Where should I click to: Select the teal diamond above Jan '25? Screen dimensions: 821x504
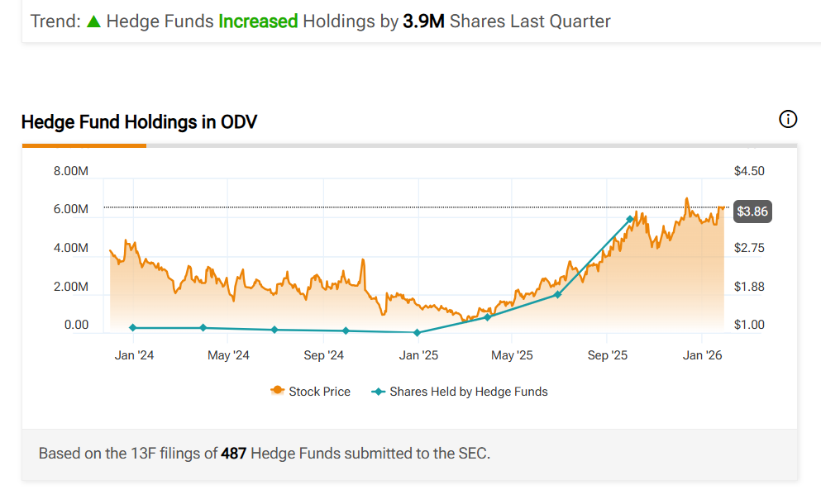(418, 333)
